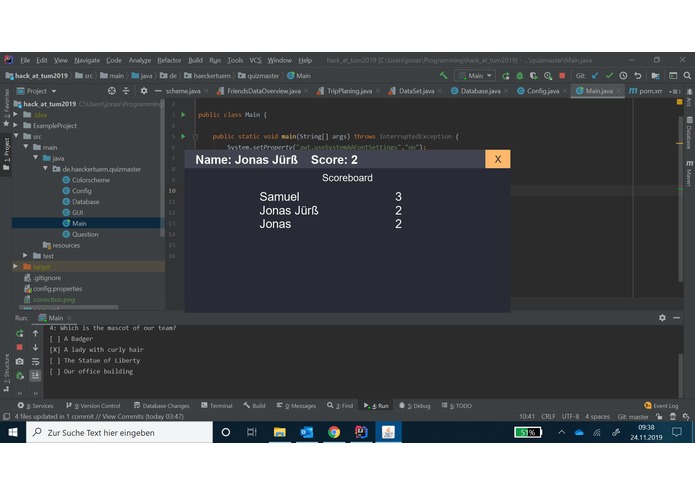Open Outlook from the taskbar
Image resolution: width=695 pixels, height=494 pixels.
[x=307, y=432]
